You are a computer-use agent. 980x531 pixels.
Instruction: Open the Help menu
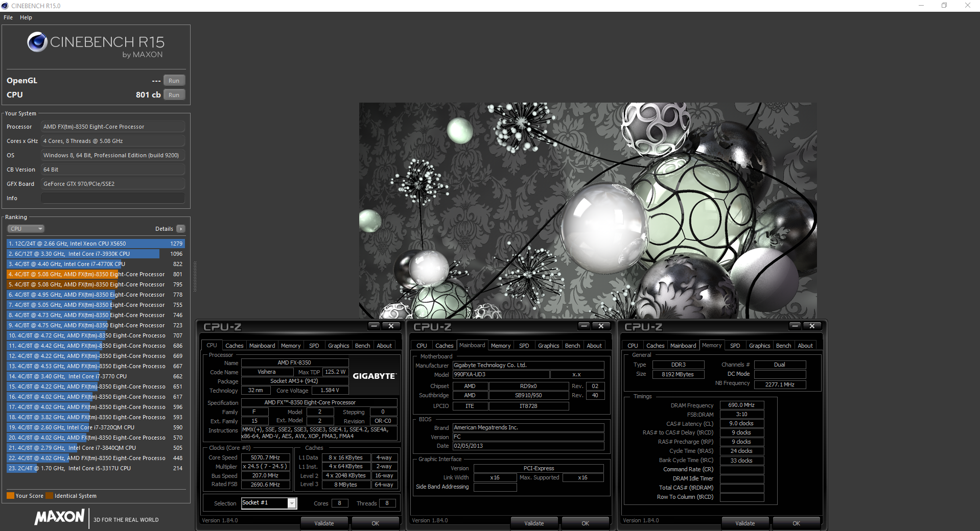click(x=26, y=17)
